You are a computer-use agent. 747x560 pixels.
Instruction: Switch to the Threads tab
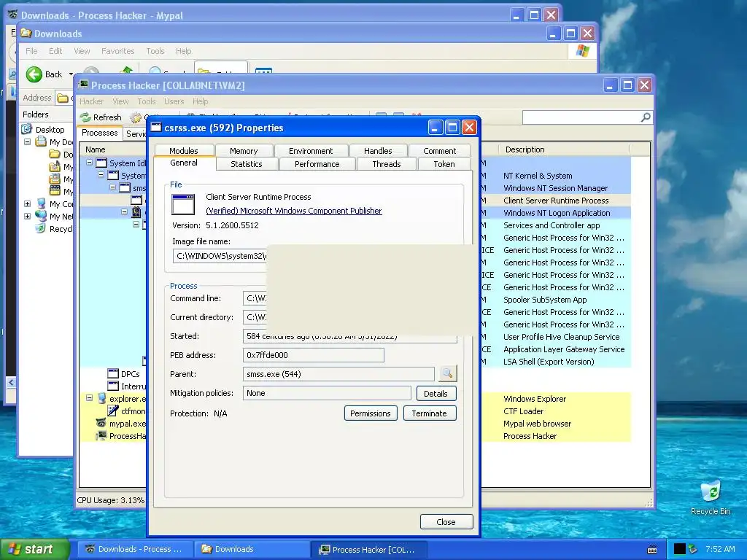coord(387,164)
